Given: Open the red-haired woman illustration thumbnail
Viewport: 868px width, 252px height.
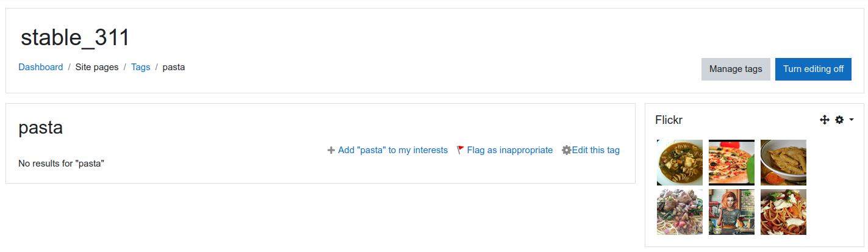Looking at the screenshot, I should click(731, 212).
